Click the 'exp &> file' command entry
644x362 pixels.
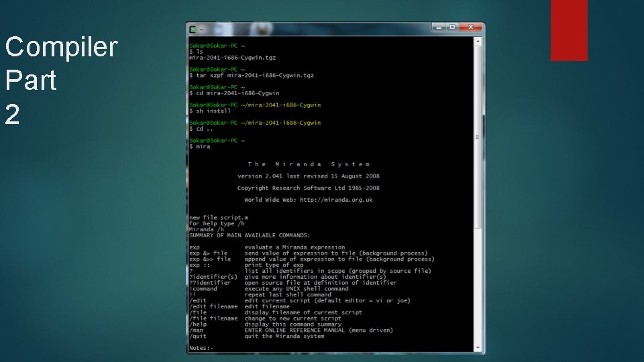click(x=208, y=253)
